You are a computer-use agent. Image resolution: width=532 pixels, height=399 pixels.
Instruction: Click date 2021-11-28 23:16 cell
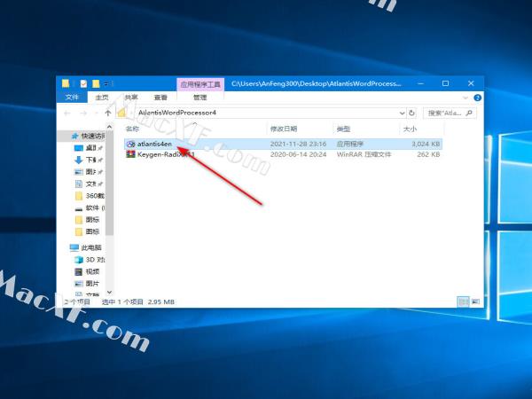click(298, 144)
